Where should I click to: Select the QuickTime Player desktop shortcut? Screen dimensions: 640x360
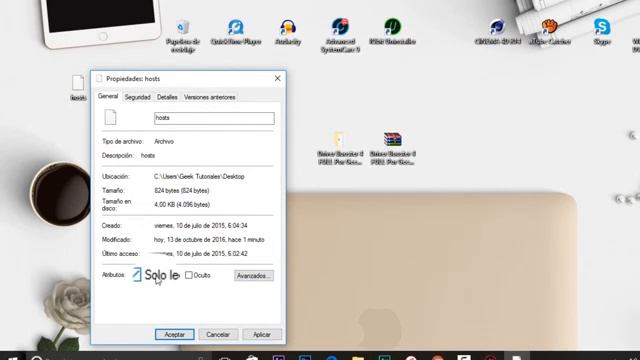coord(236,32)
